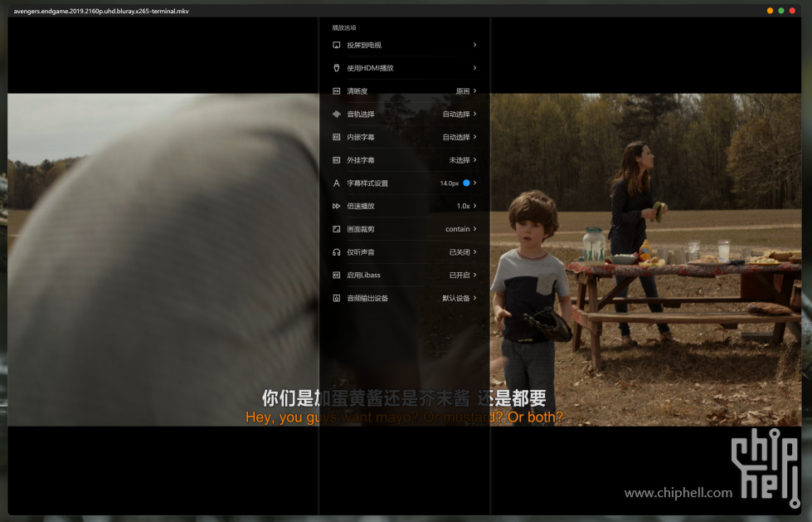This screenshot has width=812, height=522.
Task: Click the headphones icon beside 仅听声音
Action: (x=336, y=252)
